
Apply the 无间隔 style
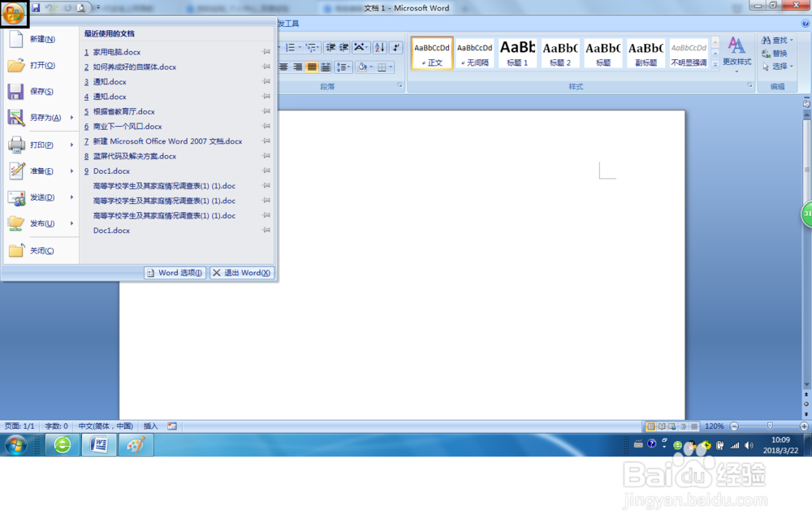pyautogui.click(x=475, y=54)
